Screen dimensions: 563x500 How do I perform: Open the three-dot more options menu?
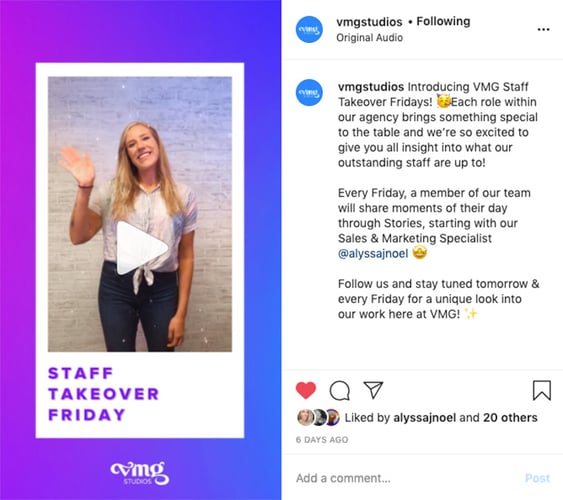(x=543, y=29)
